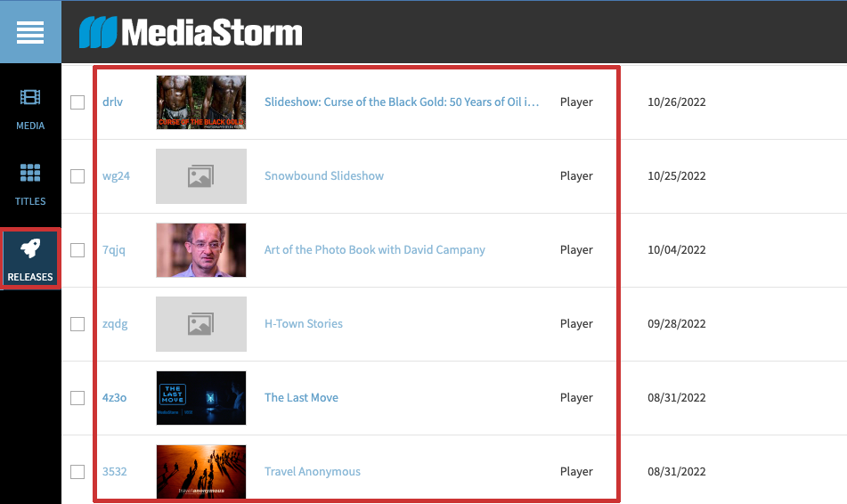Image resolution: width=847 pixels, height=504 pixels.
Task: Check the box for release drlv
Action: (x=77, y=102)
